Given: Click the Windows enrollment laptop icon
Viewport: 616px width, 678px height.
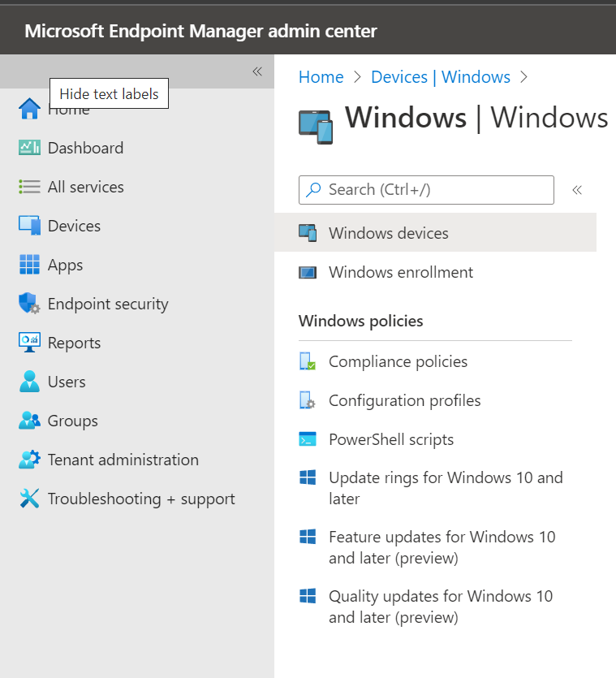Looking at the screenshot, I should tap(308, 272).
